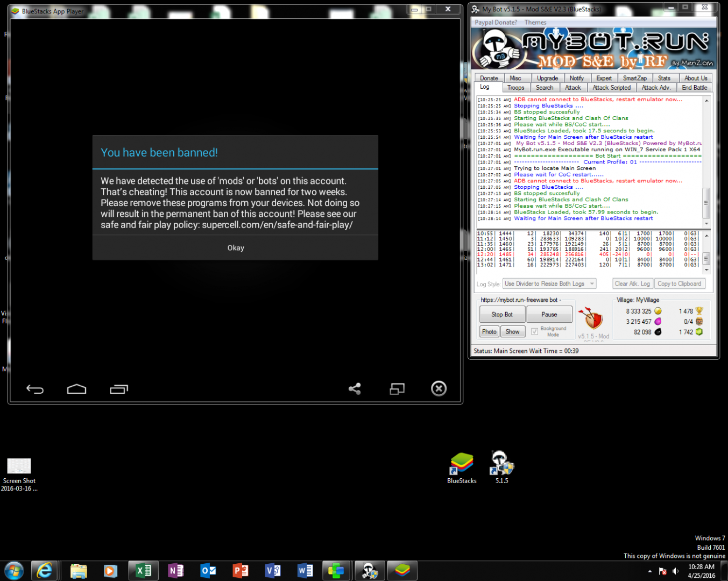
Task: Click Copy to Clipboard button
Action: click(x=680, y=284)
